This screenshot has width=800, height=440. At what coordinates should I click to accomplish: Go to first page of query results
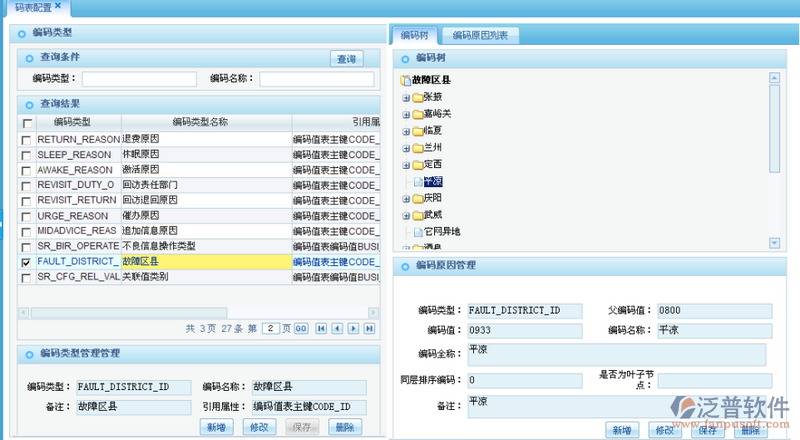tap(321, 328)
